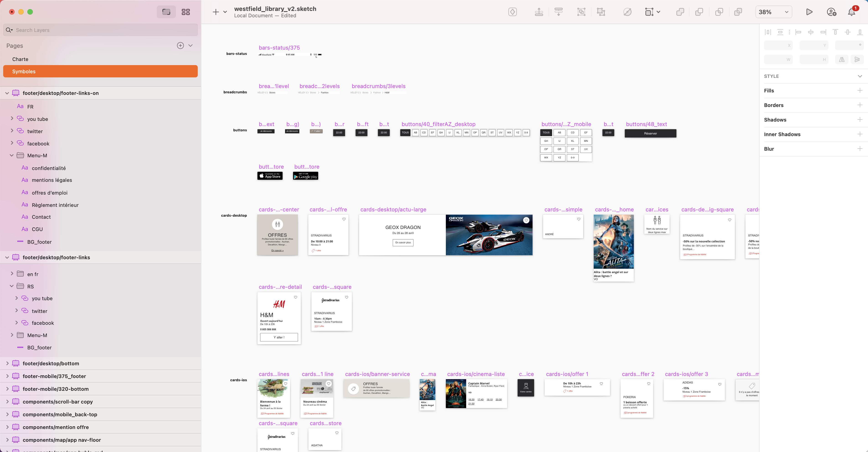Screen dimensions: 868x452
Task: Select the Google Play button symbol
Action: pos(306,176)
